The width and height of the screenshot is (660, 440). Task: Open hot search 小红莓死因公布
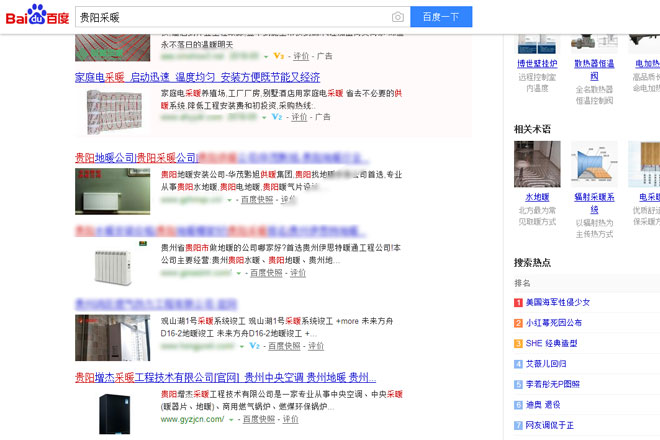(554, 323)
